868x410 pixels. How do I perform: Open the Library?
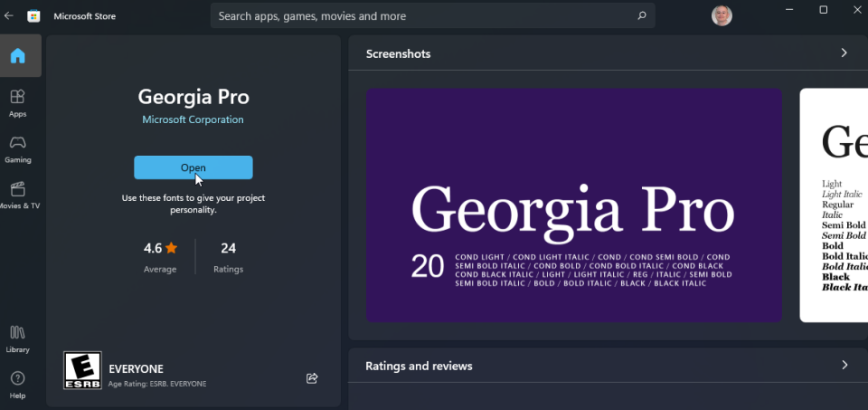18,339
